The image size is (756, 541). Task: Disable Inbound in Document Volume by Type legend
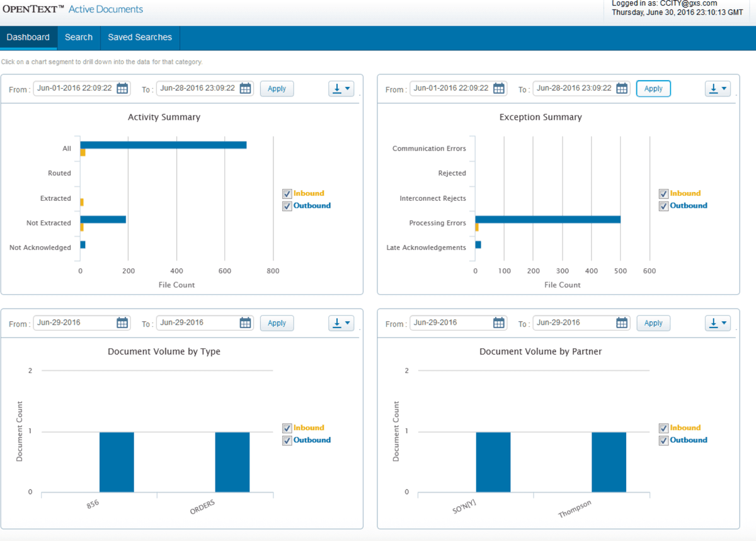point(287,428)
